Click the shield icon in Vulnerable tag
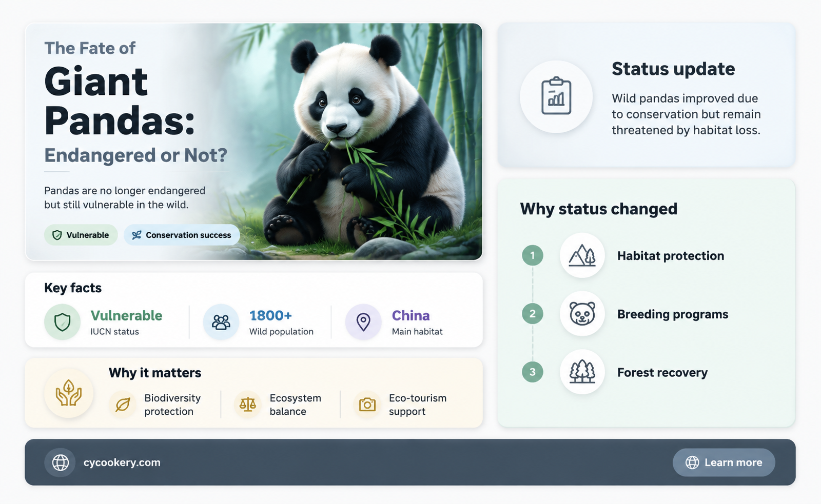 point(57,235)
